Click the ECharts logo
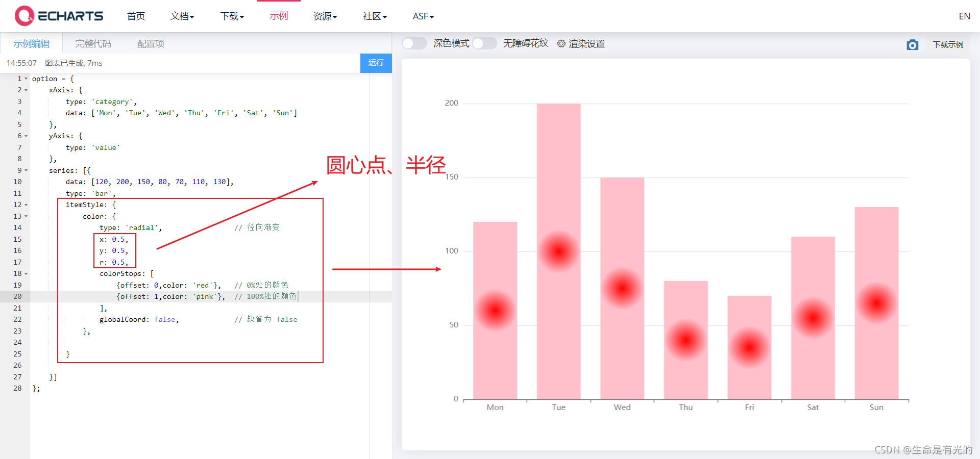This screenshot has width=980, height=459. pos(59,16)
